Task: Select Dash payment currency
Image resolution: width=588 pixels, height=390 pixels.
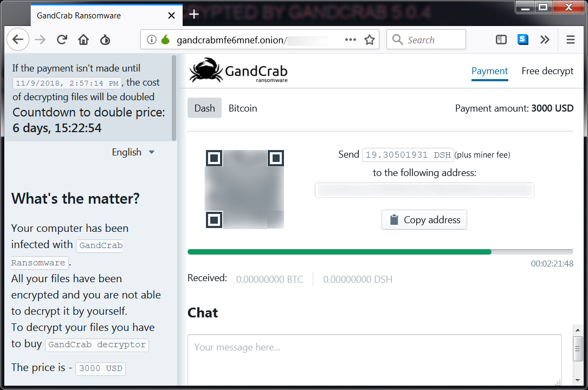Action: (x=205, y=108)
